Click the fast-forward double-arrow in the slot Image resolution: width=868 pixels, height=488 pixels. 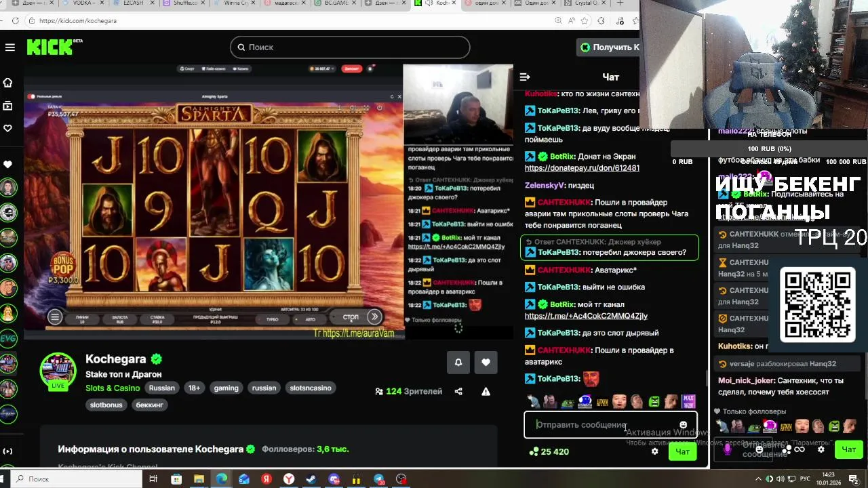pyautogui.click(x=374, y=317)
